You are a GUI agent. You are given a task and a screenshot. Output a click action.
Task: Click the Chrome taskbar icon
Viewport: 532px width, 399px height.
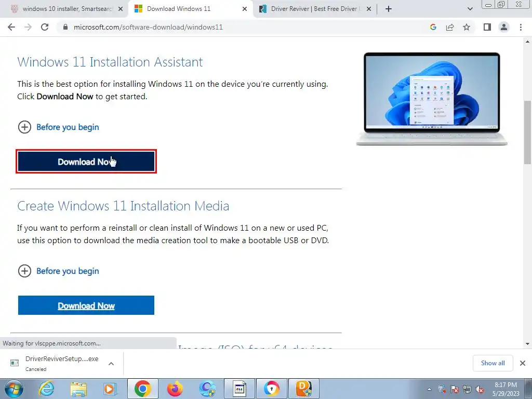tap(142, 389)
